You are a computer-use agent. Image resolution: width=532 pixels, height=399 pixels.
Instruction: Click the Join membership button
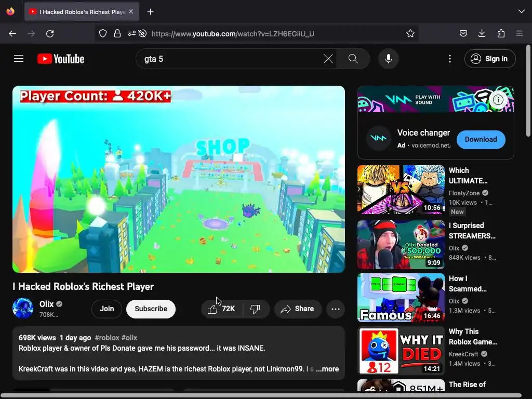coord(107,309)
